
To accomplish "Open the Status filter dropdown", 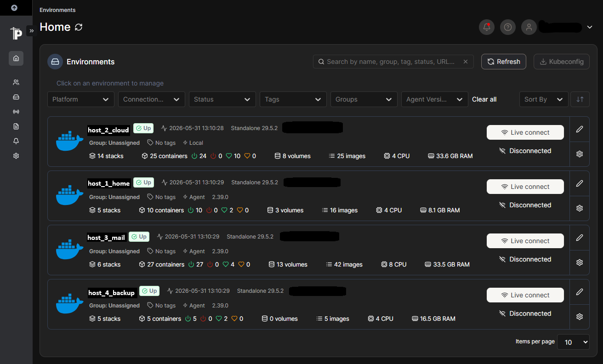I will 222,99.
